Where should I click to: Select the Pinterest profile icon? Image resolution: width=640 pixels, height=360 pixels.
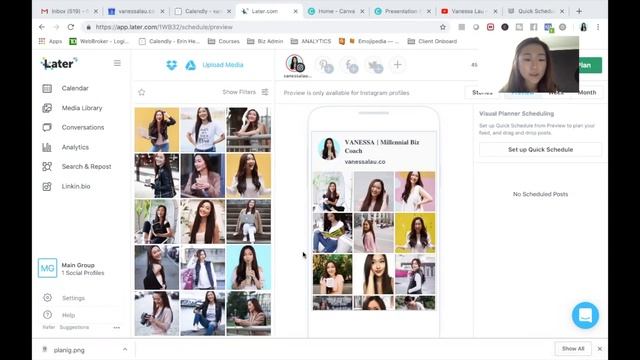point(325,65)
